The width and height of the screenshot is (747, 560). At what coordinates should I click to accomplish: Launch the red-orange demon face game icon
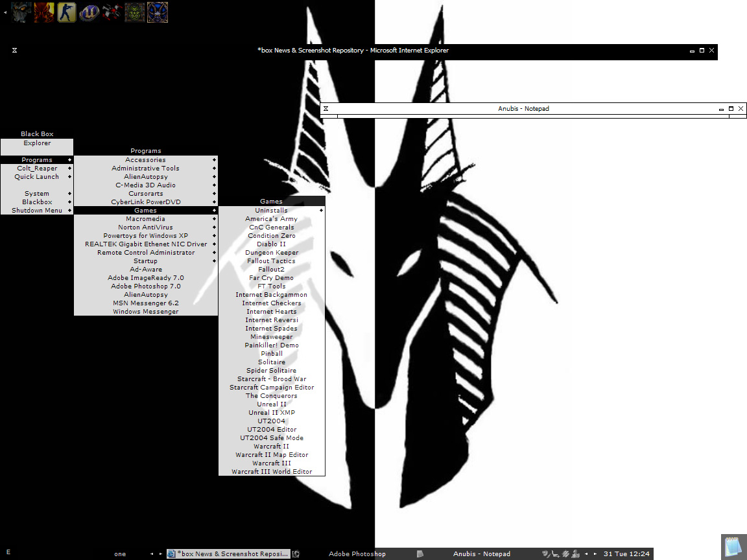coord(44,12)
